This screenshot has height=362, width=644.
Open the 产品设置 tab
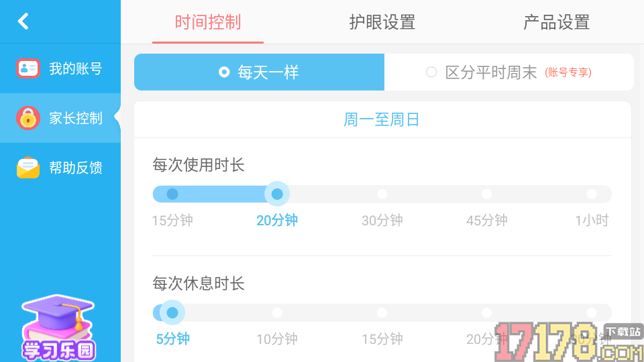pos(556,22)
